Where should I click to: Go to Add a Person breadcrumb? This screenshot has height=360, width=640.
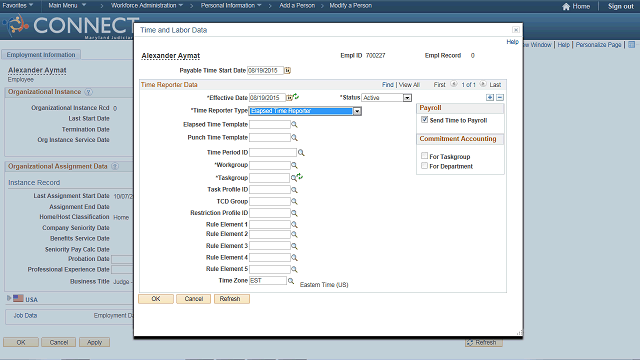click(297, 5)
